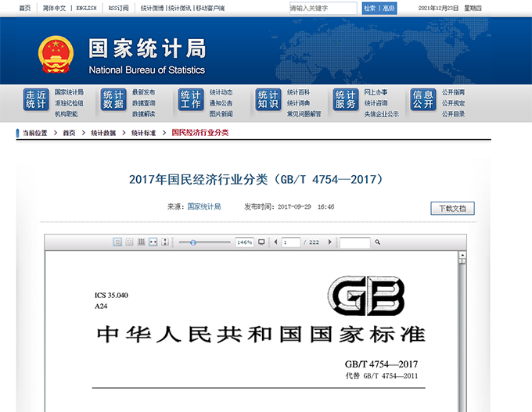This screenshot has width=532, height=412.
Task: Open 国家统计局 nav sublink
Action: pyautogui.click(x=69, y=92)
